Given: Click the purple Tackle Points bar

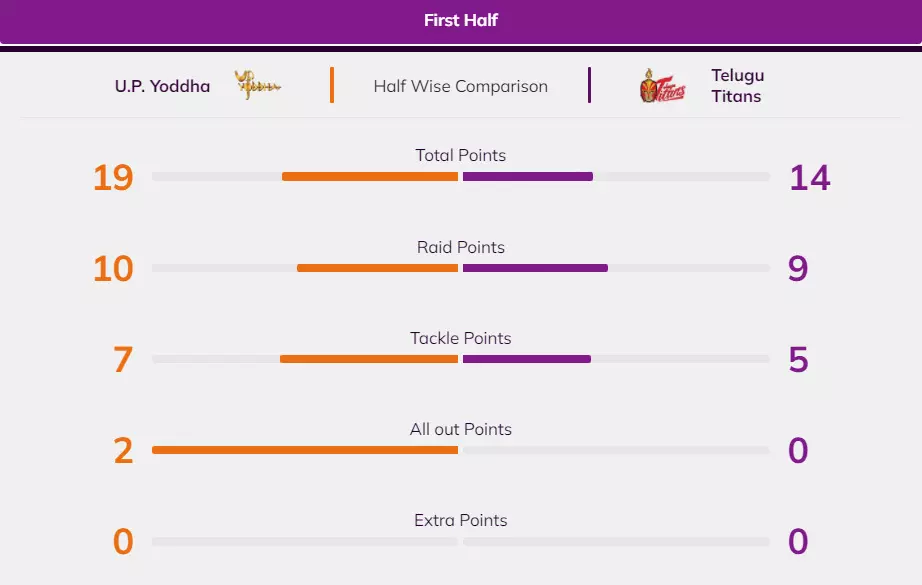Looking at the screenshot, I should pyautogui.click(x=527, y=359).
